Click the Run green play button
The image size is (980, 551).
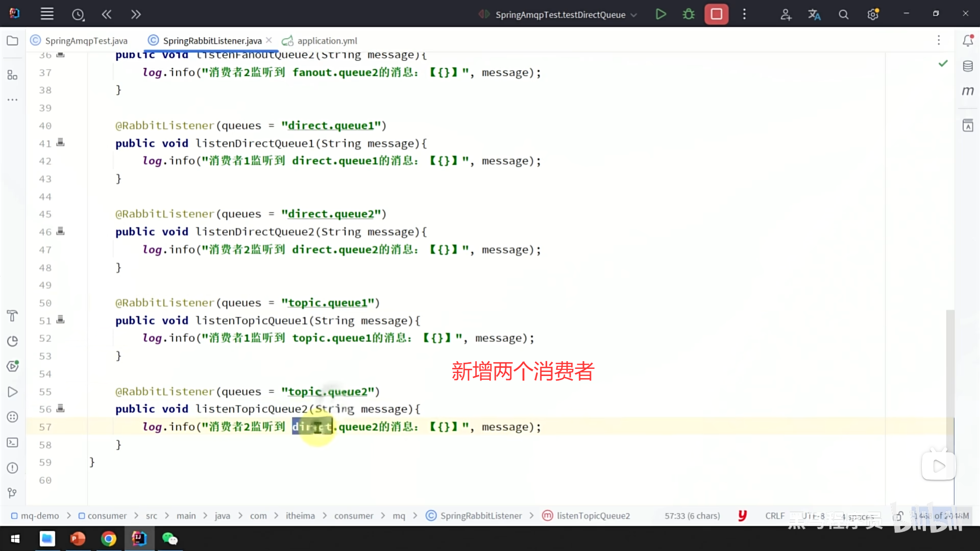(x=660, y=14)
